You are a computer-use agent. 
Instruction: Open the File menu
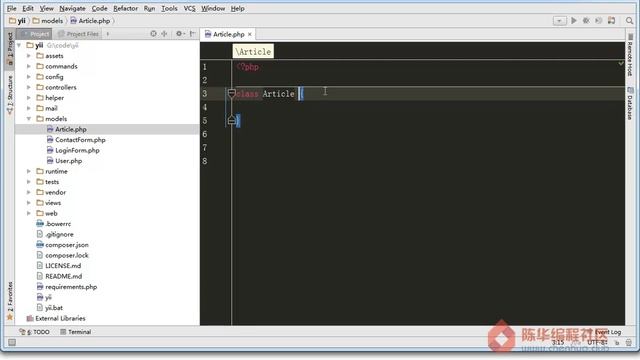[x=11, y=8]
